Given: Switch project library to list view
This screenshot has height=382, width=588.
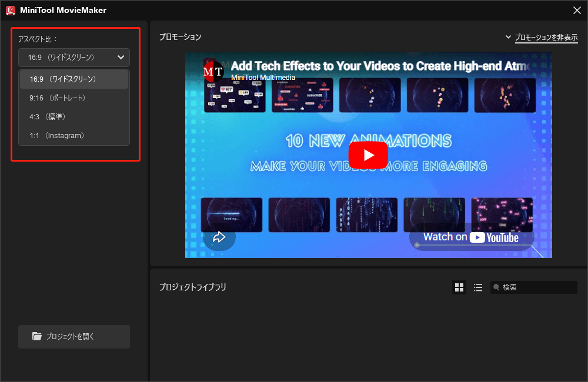Looking at the screenshot, I should tap(478, 287).
